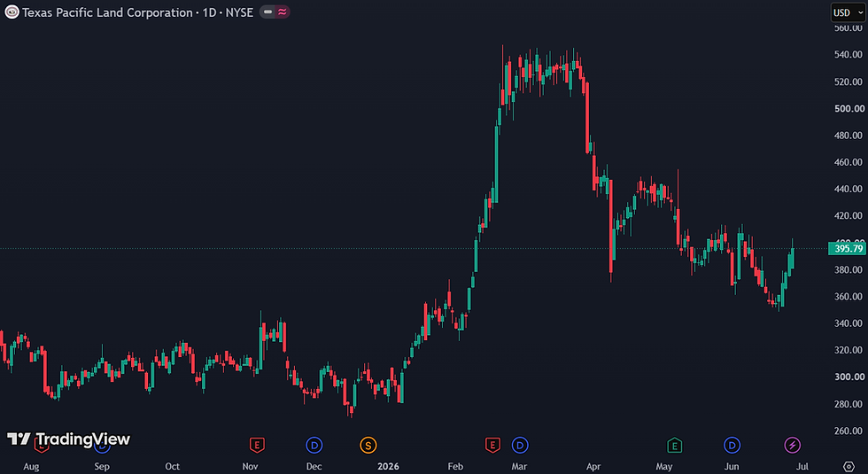The width and height of the screenshot is (868, 474).
Task: Click the Mar time axis label
Action: tap(519, 467)
